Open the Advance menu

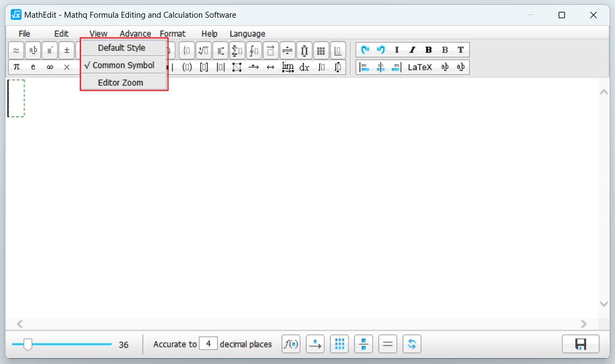click(x=135, y=34)
